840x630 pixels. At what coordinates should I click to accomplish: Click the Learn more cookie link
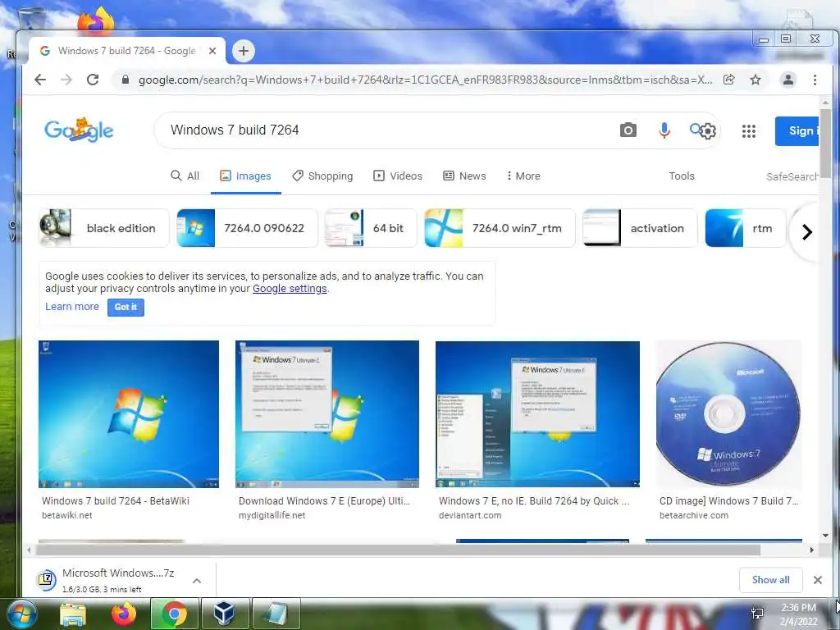72,307
